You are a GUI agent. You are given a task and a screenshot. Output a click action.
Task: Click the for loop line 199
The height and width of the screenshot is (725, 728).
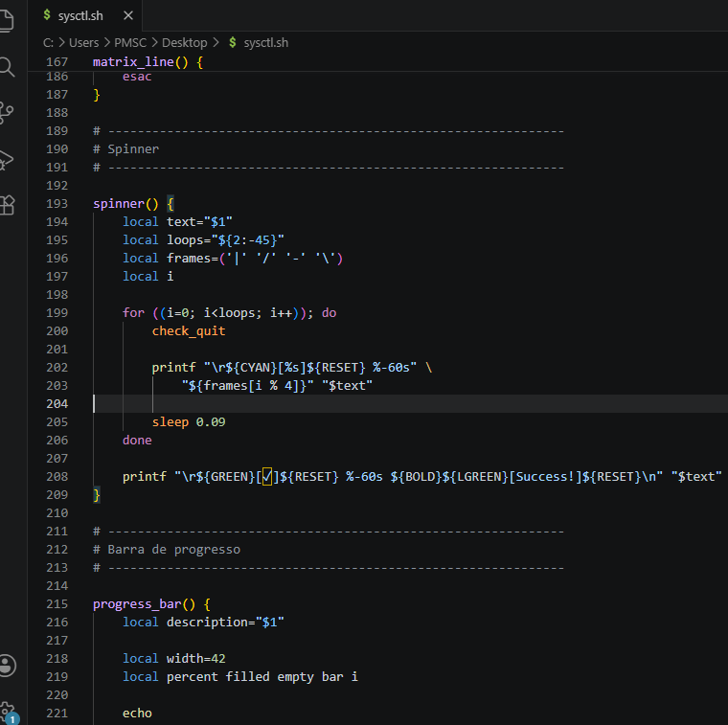pyautogui.click(x=229, y=313)
